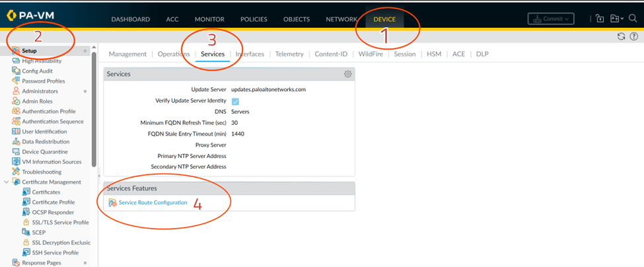Image resolution: width=644 pixels, height=267 pixels.
Task: Click the DNS Servers value
Action: coord(240,111)
